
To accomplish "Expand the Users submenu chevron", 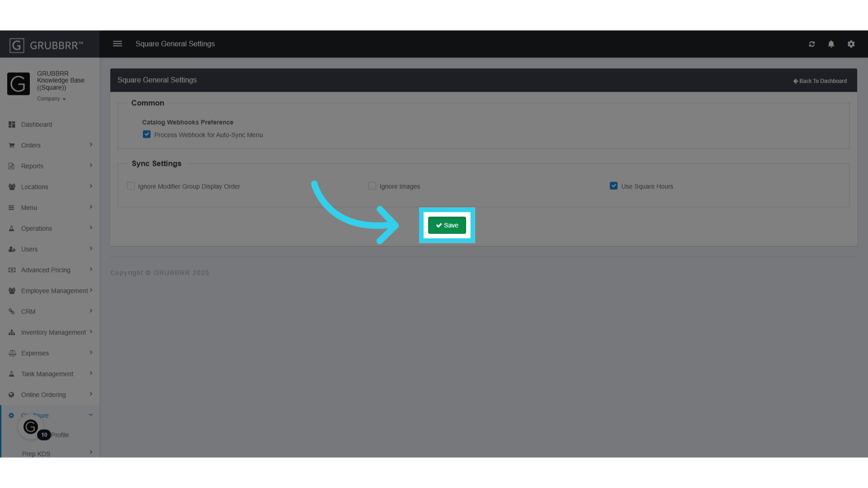I will click(91, 249).
